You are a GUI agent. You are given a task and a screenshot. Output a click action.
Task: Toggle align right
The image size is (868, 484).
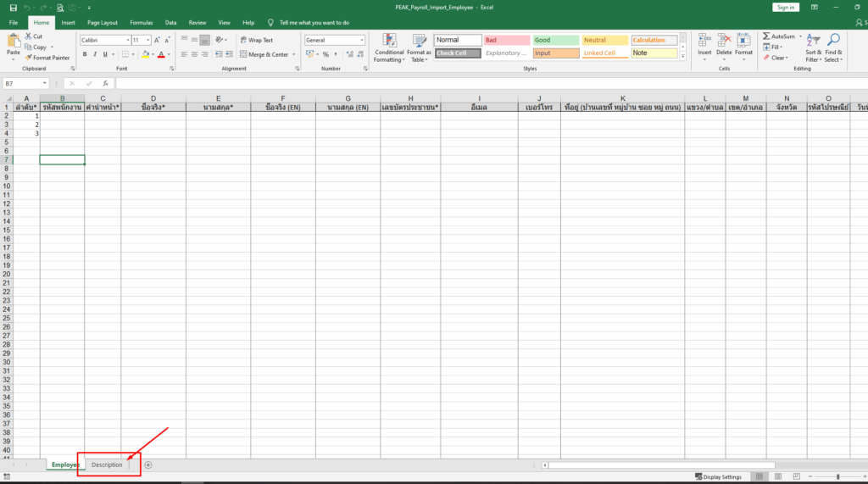coord(204,54)
